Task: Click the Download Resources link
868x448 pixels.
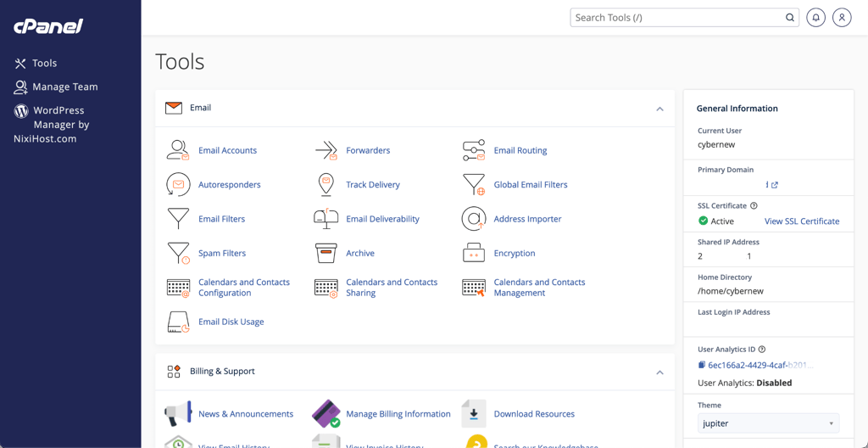Action: coord(534,413)
